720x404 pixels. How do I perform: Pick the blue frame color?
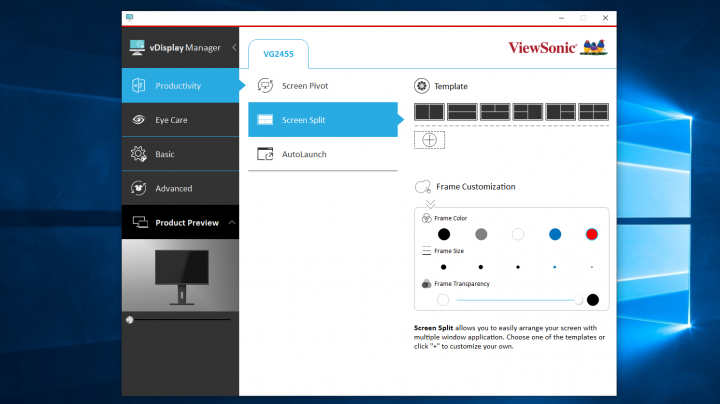[555, 234]
